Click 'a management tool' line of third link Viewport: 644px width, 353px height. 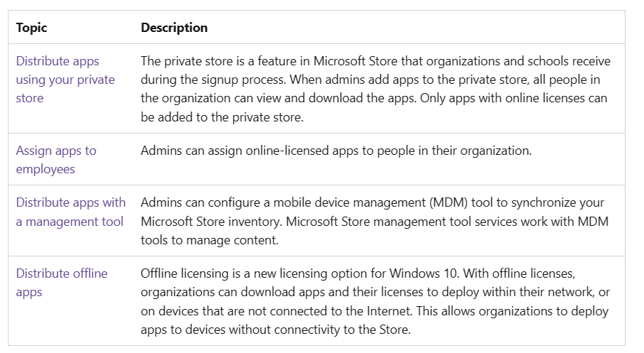click(70, 222)
